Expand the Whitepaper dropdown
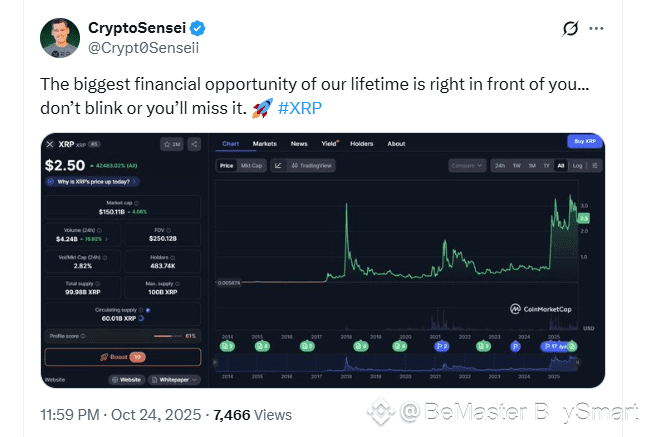The image size is (646, 437). point(174,380)
